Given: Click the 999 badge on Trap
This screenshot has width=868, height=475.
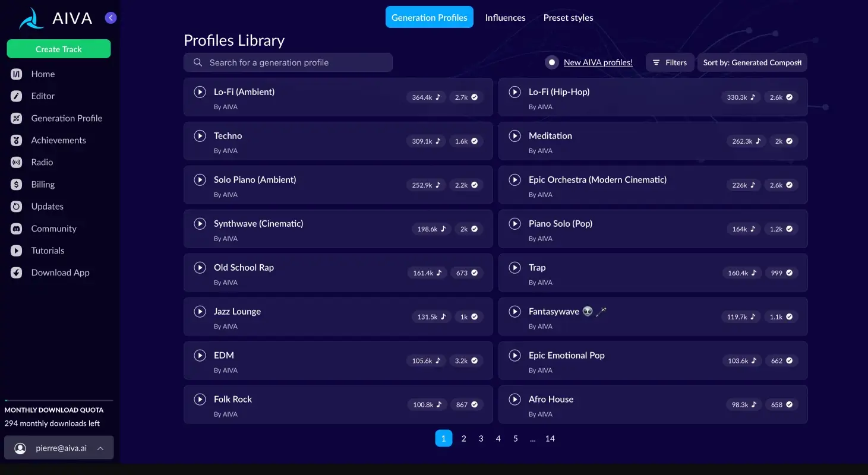Looking at the screenshot, I should tap(781, 273).
